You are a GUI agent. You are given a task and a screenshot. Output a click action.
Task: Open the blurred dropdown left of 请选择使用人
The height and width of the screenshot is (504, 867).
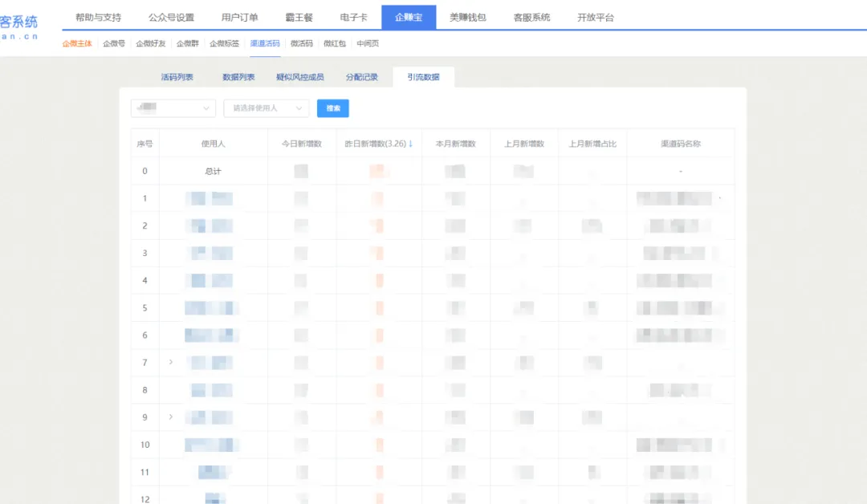[173, 108]
